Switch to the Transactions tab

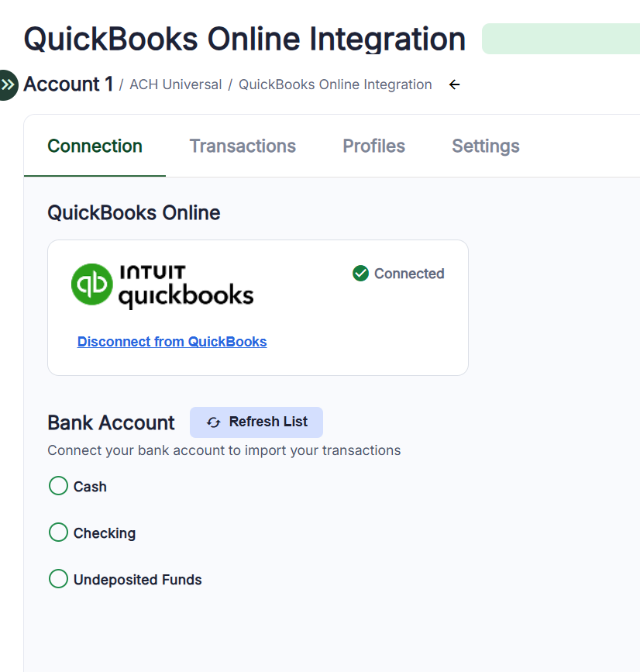click(x=243, y=146)
